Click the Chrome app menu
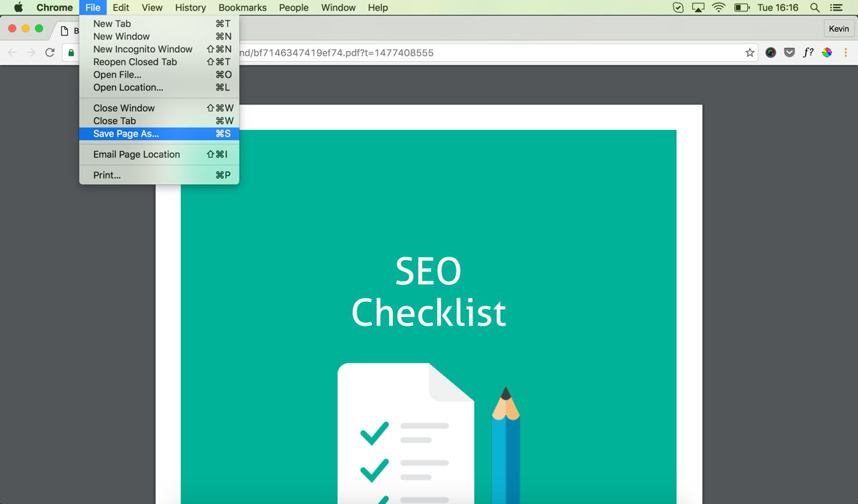Screen dimensions: 858x504 (x=54, y=7)
